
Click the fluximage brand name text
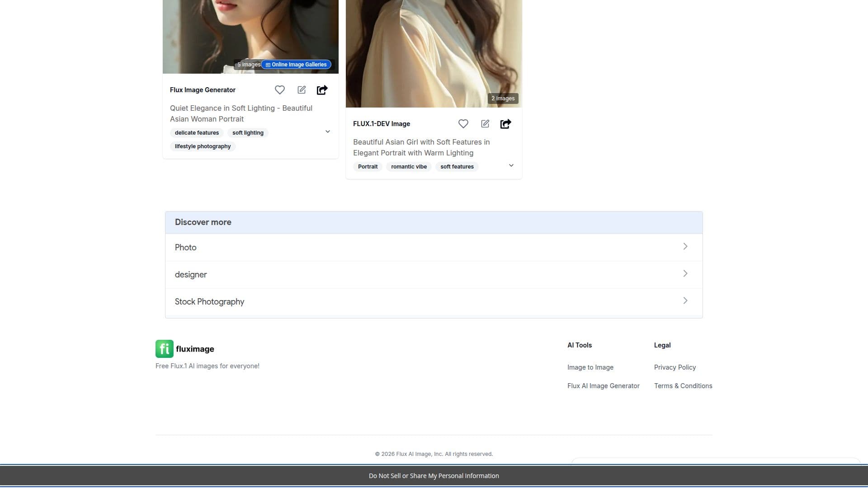pos(195,349)
